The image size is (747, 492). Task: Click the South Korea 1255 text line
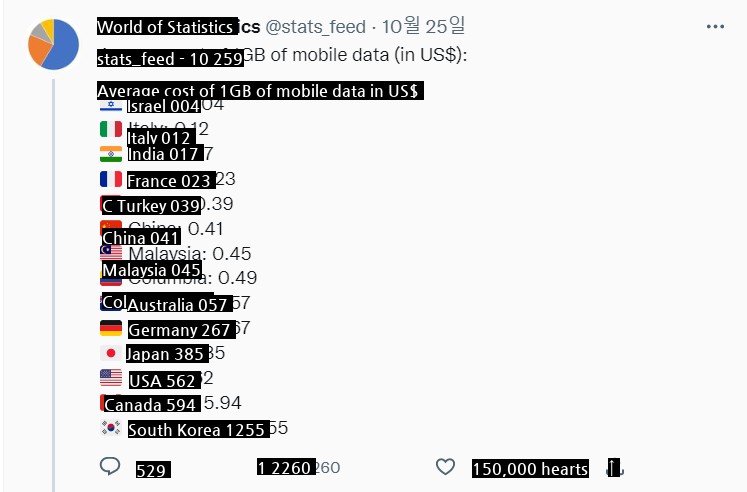pyautogui.click(x=197, y=430)
